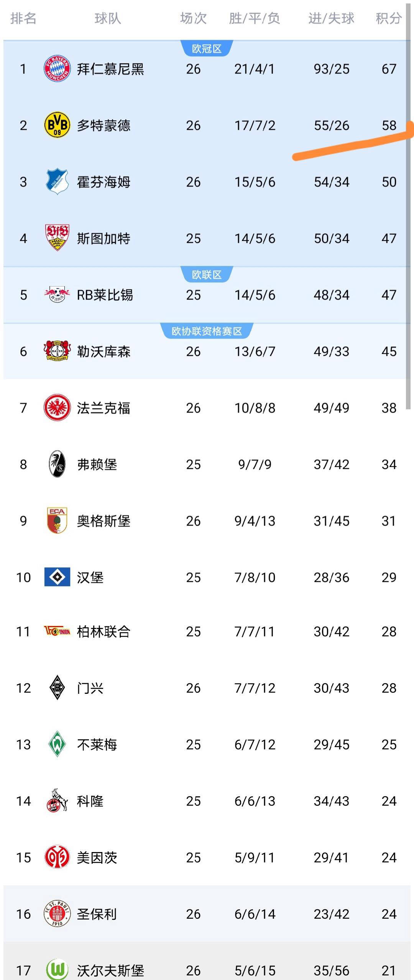This screenshot has height=980, width=414.
Task: Open the VfB Stuttgart crest
Action: coord(57,238)
